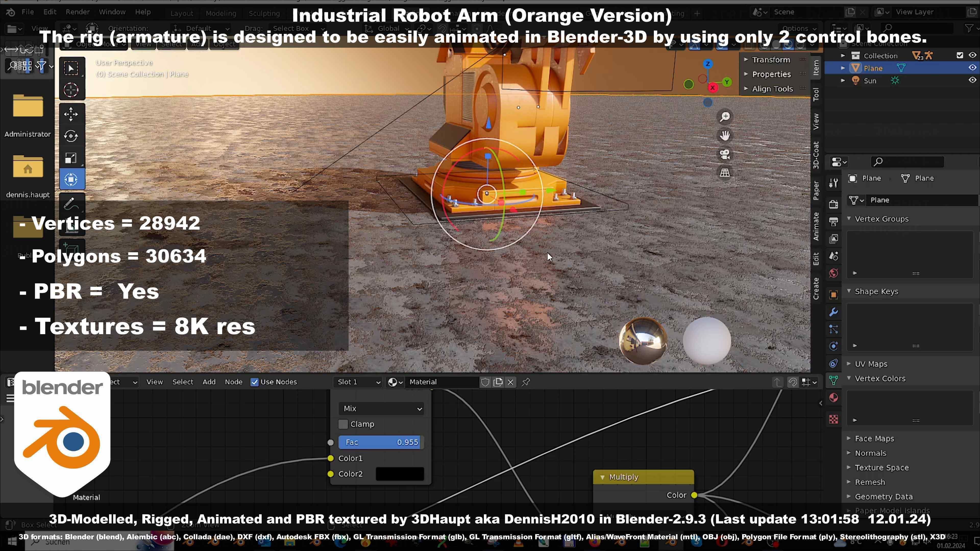The image size is (980, 551).
Task: Open the Scene properties tab
Action: pos(834,256)
